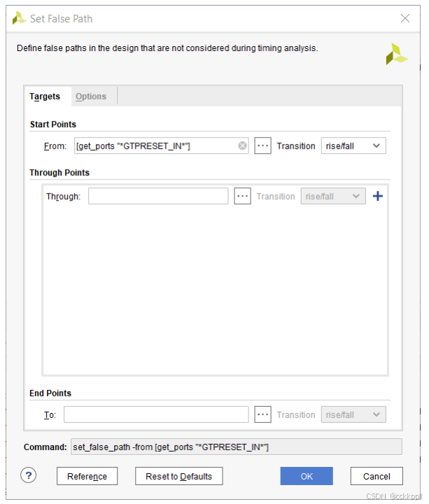Open Through Points browse dialog

pyautogui.click(x=242, y=196)
